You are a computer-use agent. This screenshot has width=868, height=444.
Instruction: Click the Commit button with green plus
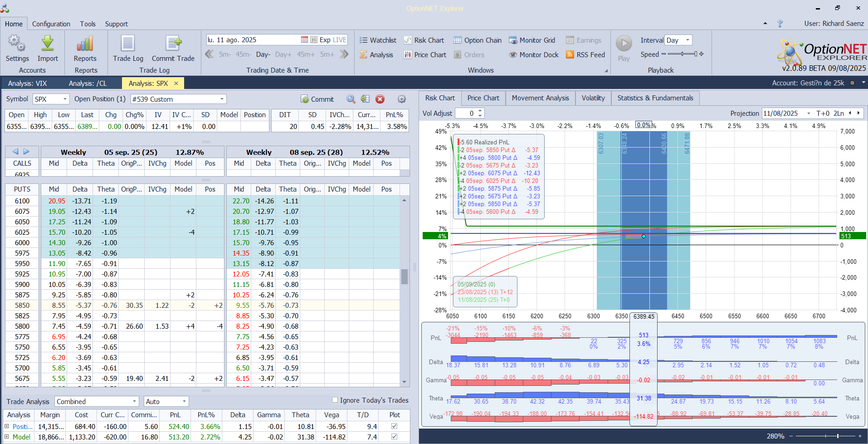[317, 99]
